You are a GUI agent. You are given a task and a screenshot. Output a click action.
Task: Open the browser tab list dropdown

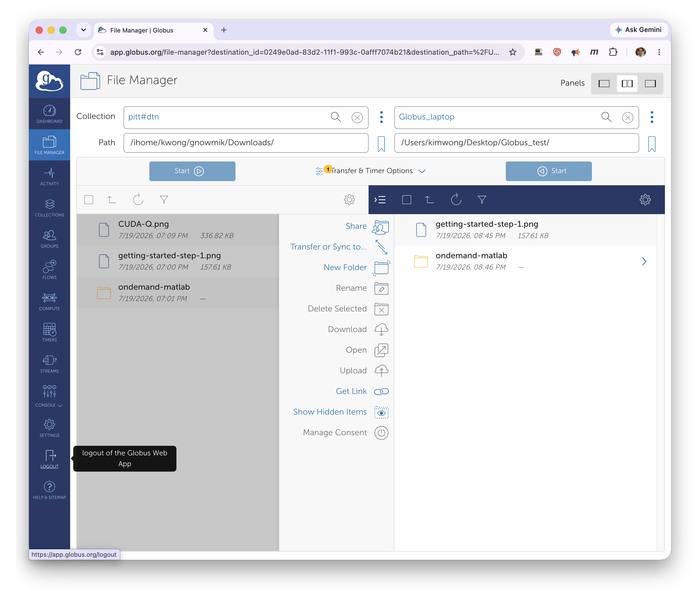coord(84,30)
